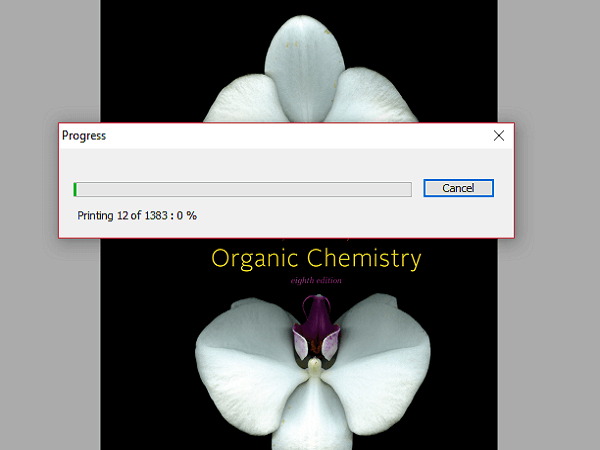Click the green filled segment of progress bar
The height and width of the screenshot is (450, 600).
75,189
